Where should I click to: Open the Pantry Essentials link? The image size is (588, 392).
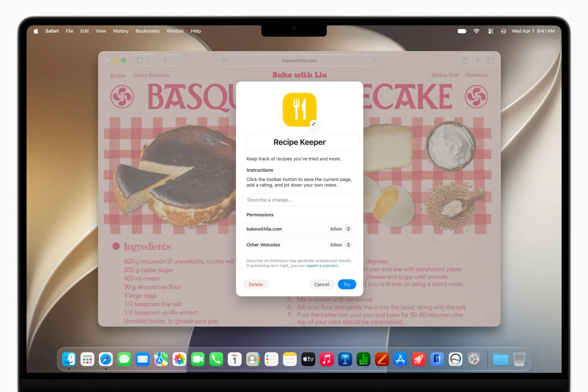(x=151, y=75)
